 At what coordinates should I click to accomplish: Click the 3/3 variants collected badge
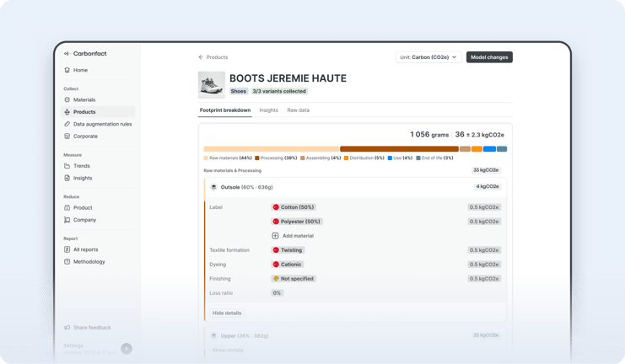coord(279,91)
